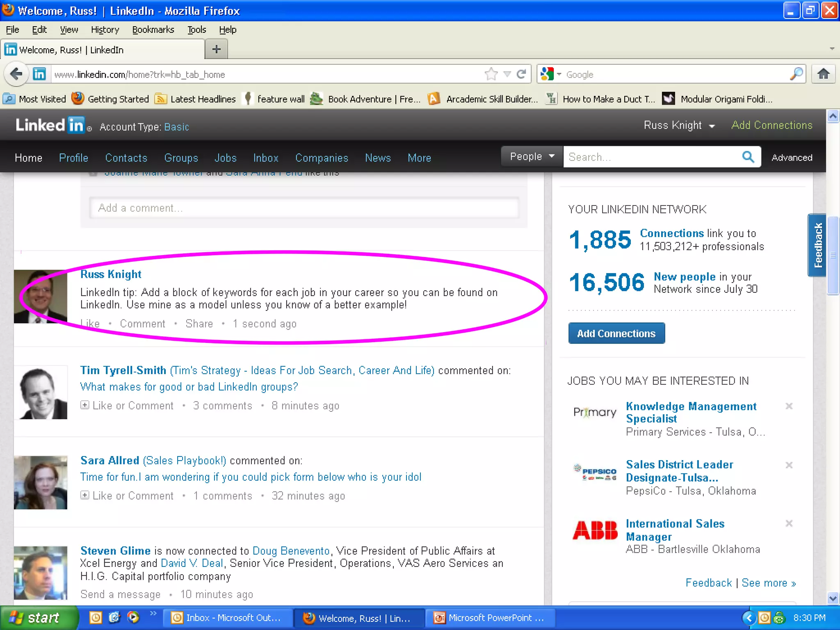Click the bookmark star icon in address bar
The height and width of the screenshot is (630, 840).
tap(491, 74)
